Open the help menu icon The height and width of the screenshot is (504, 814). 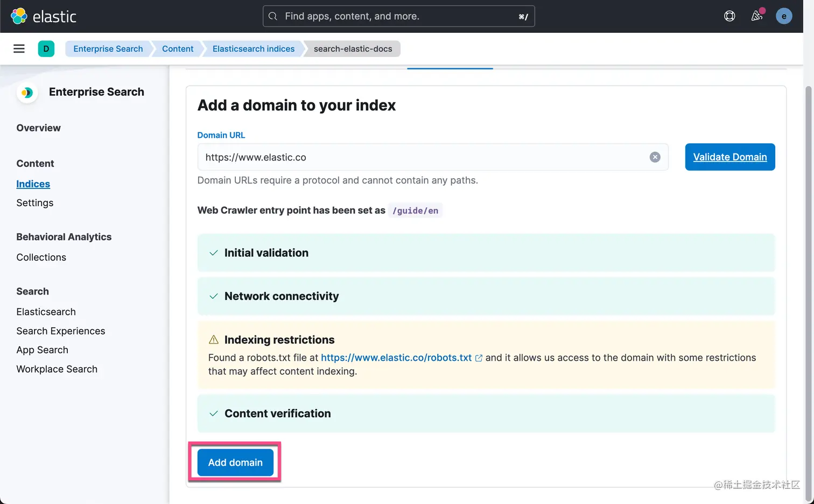(x=729, y=16)
